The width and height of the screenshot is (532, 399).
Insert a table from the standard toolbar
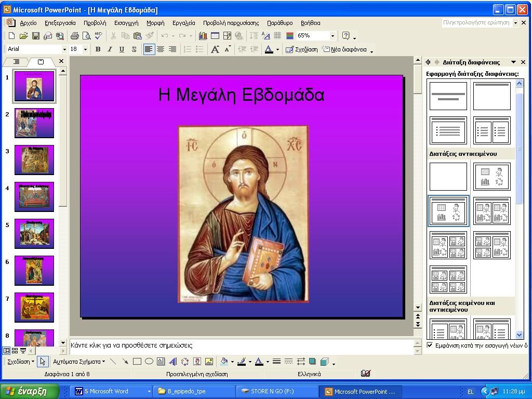pyautogui.click(x=215, y=36)
